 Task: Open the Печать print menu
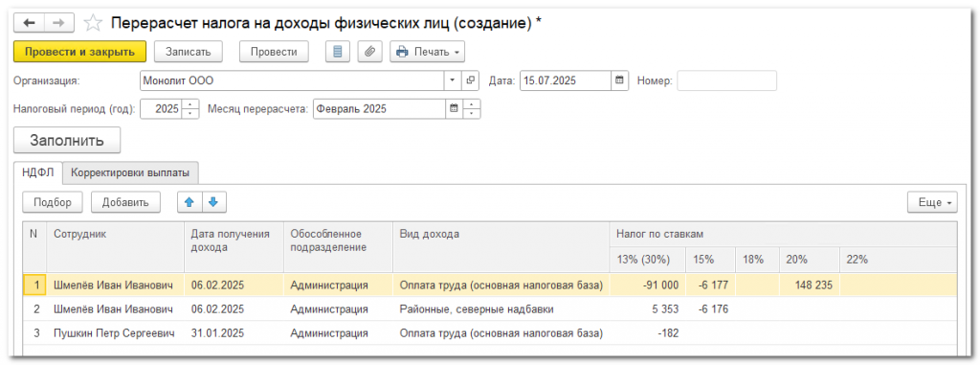(428, 52)
